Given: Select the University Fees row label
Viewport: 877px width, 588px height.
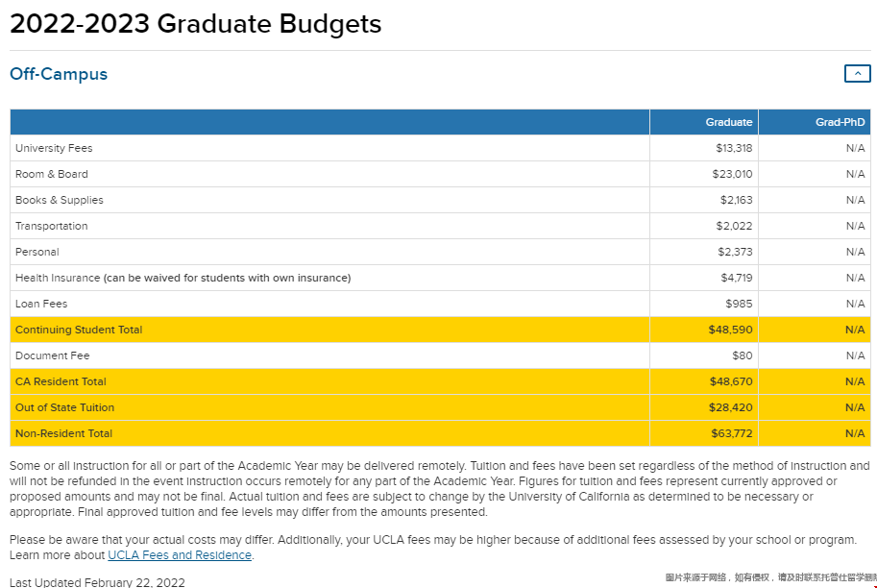Looking at the screenshot, I should coord(54,148).
